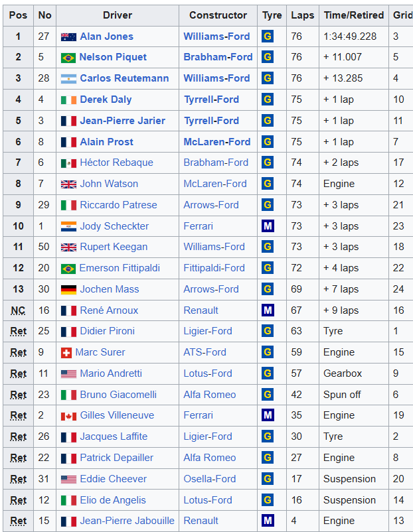The width and height of the screenshot is (413, 532).
Task: Click the Driver column header
Action: tap(118, 15)
